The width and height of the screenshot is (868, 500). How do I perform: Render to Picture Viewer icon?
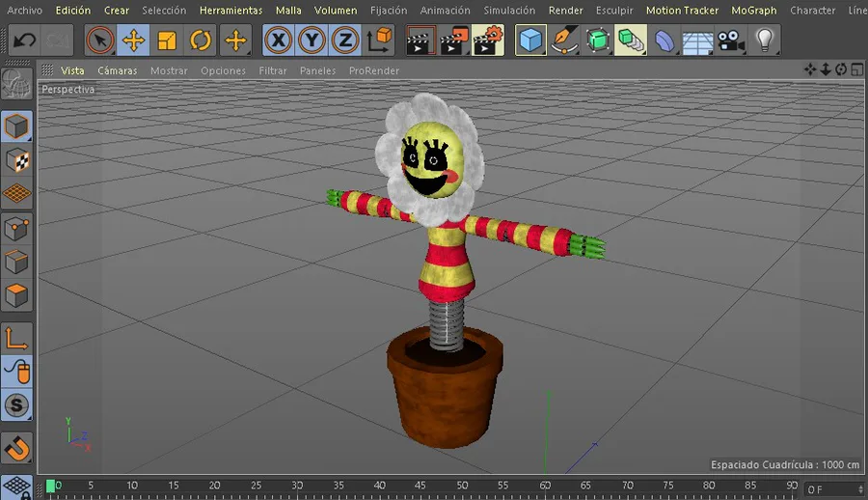(x=454, y=40)
